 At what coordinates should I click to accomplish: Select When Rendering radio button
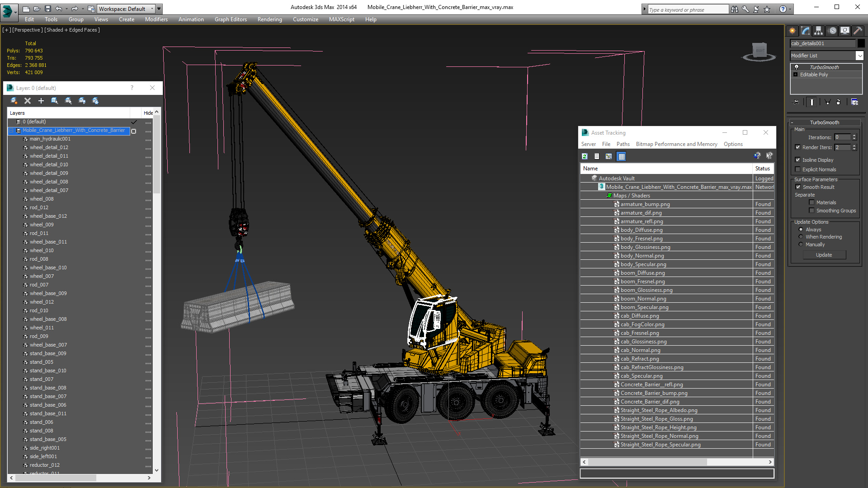(x=801, y=237)
